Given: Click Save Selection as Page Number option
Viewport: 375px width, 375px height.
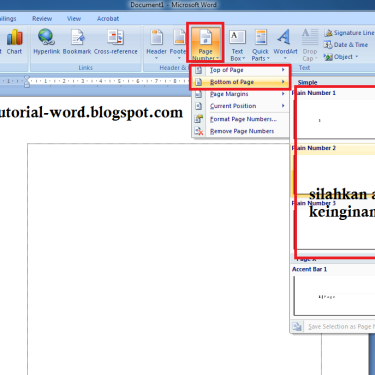Looking at the screenshot, I should (x=340, y=327).
